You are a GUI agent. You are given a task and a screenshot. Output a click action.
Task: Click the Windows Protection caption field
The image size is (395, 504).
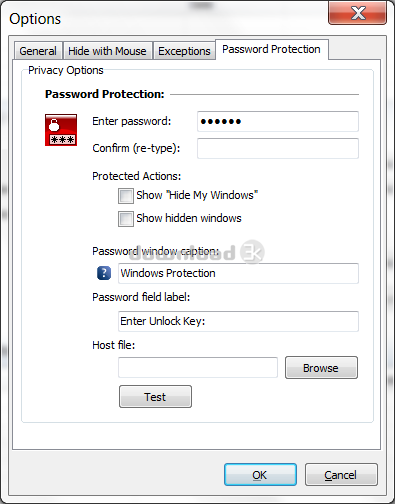[238, 273]
